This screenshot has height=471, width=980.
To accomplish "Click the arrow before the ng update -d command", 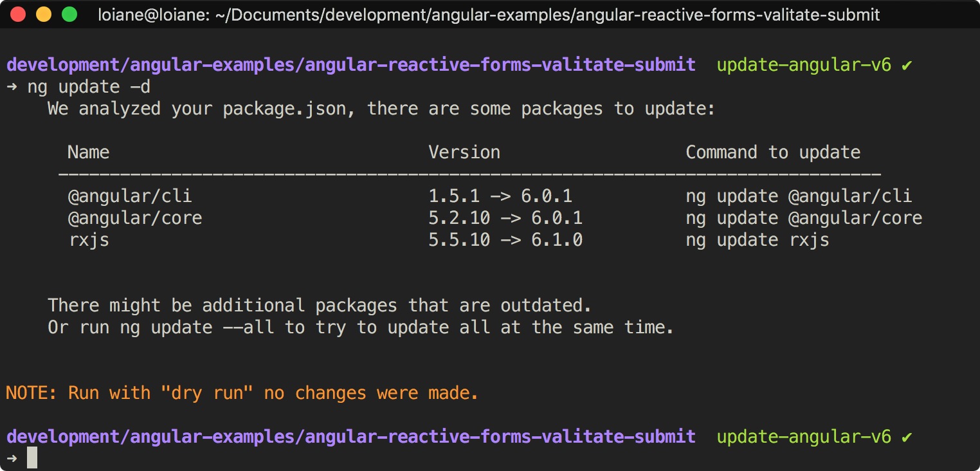I will (x=12, y=87).
